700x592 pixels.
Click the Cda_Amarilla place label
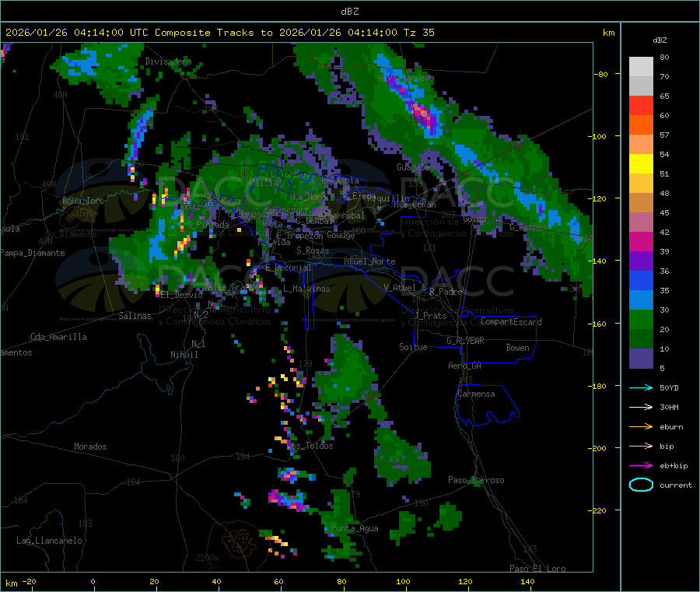coord(58,337)
